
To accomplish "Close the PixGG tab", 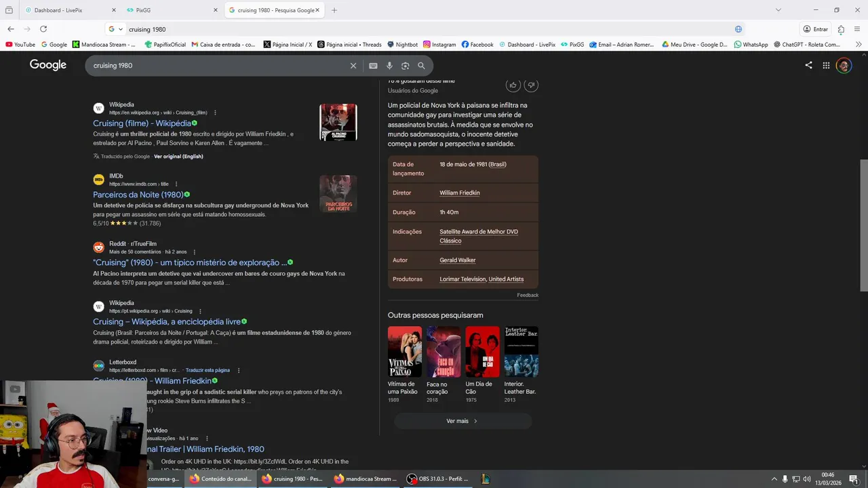I will click(x=216, y=10).
